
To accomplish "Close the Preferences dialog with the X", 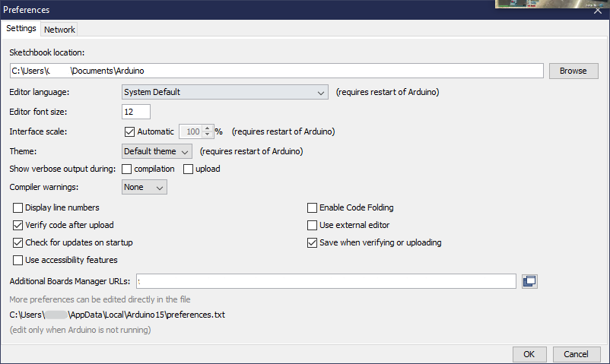I will [x=598, y=11].
